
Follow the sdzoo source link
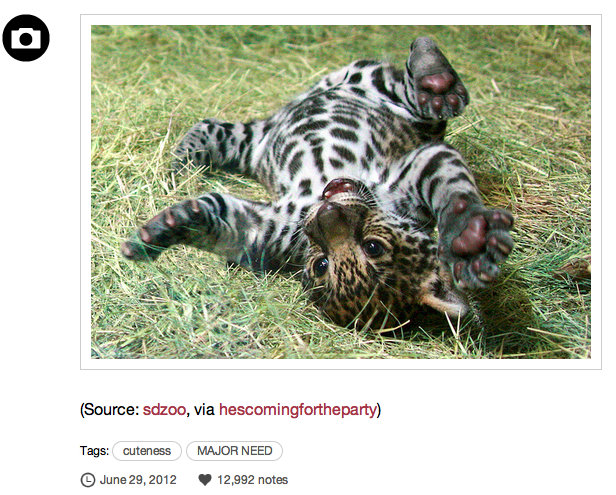164,409
